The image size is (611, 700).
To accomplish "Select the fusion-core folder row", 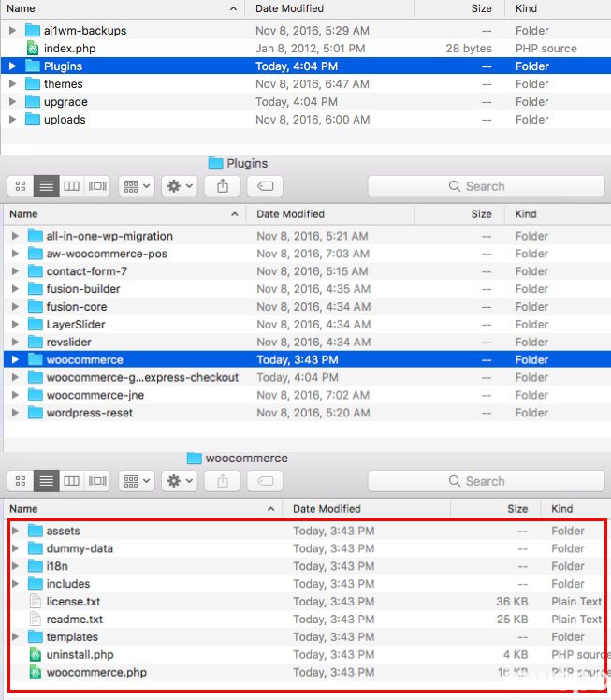I will tap(307, 307).
